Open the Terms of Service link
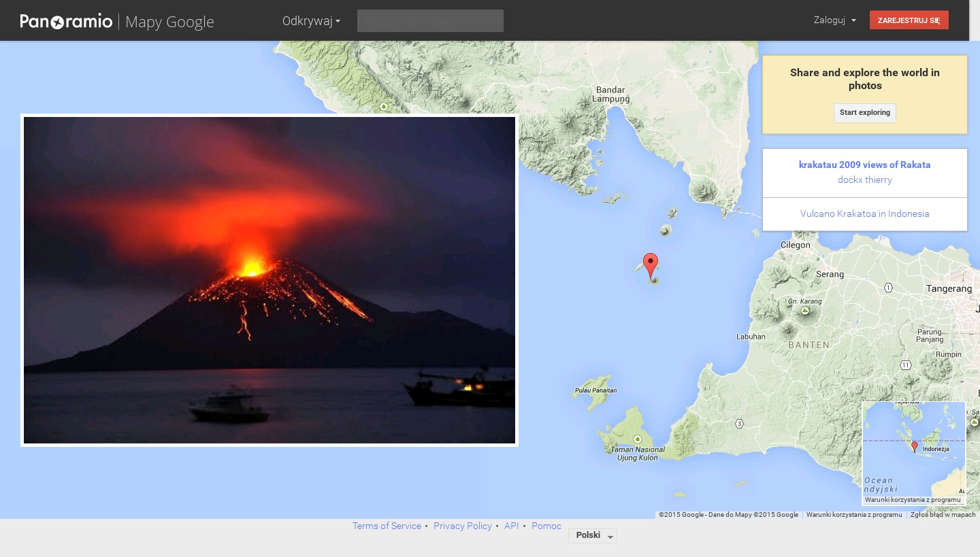The image size is (980, 557). (x=387, y=526)
